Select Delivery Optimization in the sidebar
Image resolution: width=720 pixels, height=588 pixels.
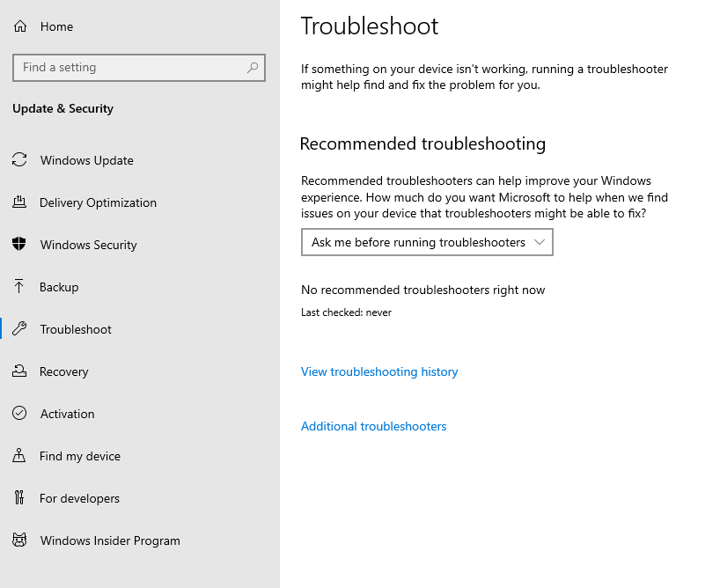(98, 202)
